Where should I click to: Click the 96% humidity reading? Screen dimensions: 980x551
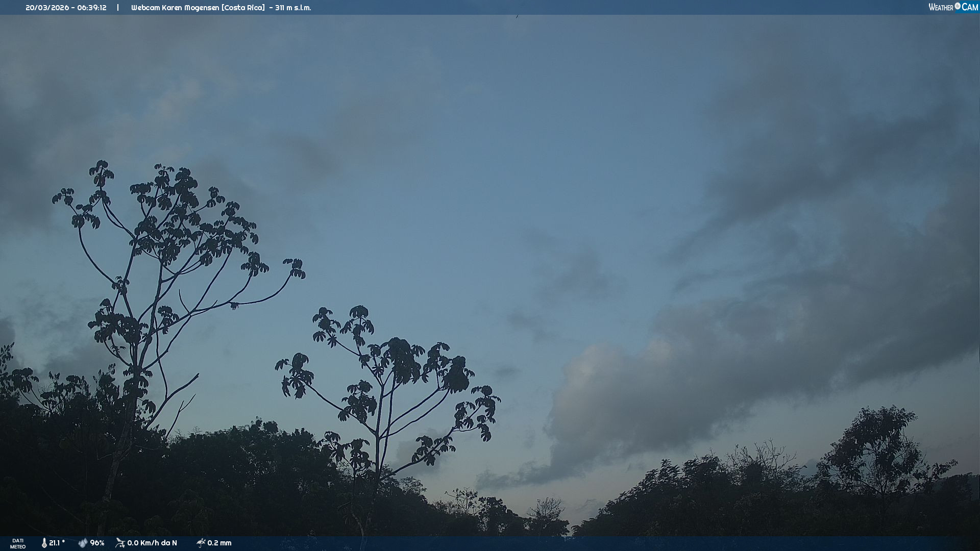(97, 543)
